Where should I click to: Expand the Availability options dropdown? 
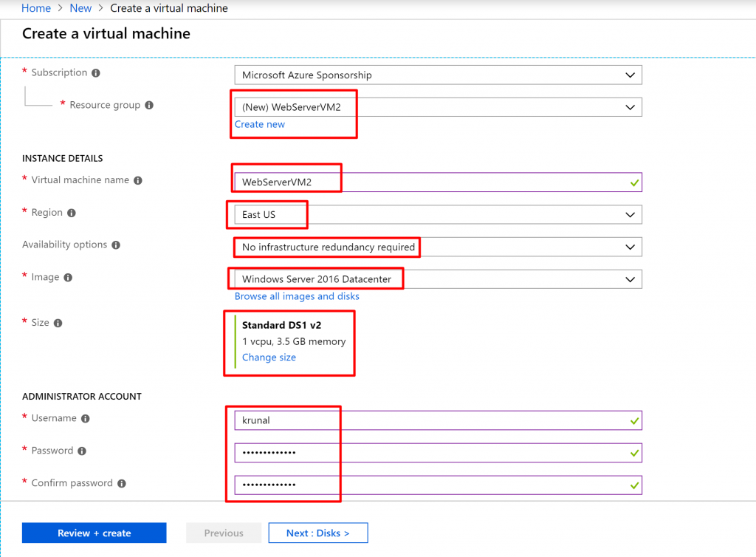click(x=438, y=247)
